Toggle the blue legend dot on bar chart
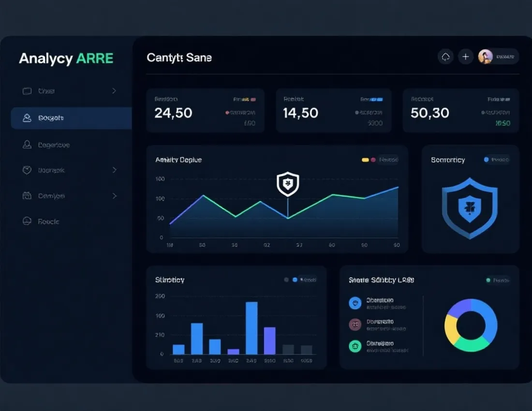The image size is (532, 411). click(295, 280)
